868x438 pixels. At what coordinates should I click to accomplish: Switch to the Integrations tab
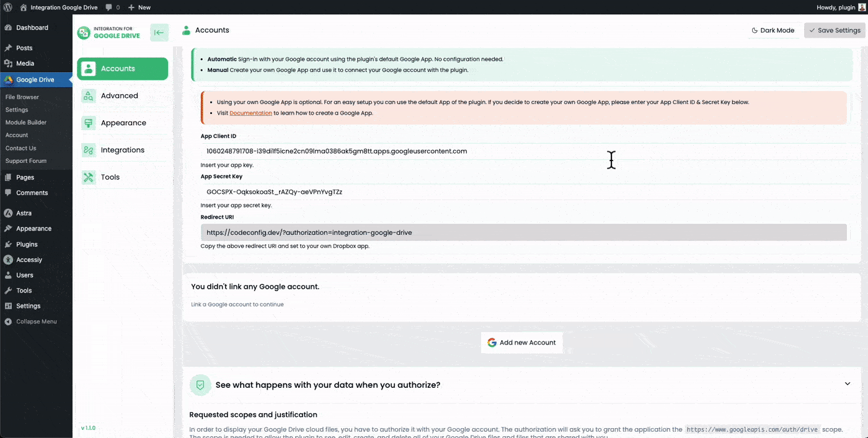[122, 150]
